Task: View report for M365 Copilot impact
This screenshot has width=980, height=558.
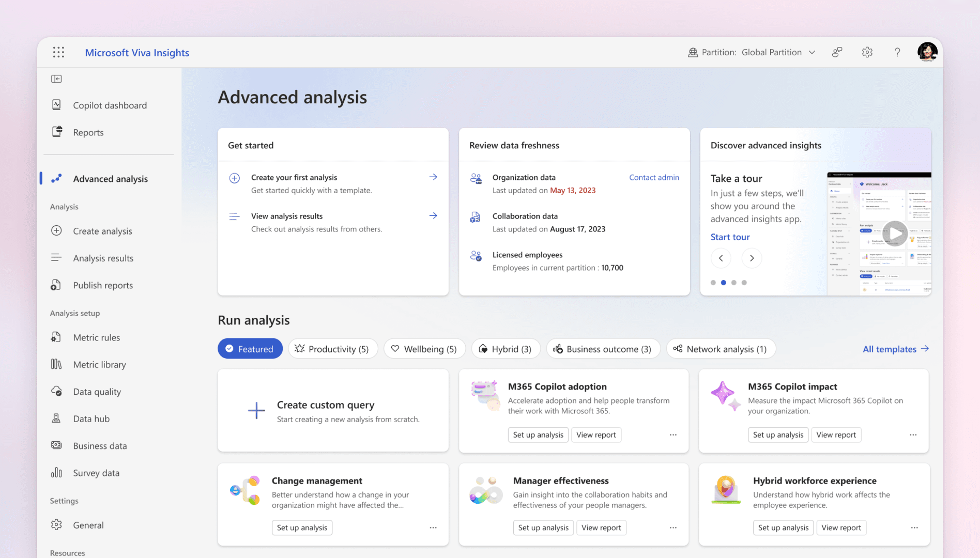Action: click(836, 435)
